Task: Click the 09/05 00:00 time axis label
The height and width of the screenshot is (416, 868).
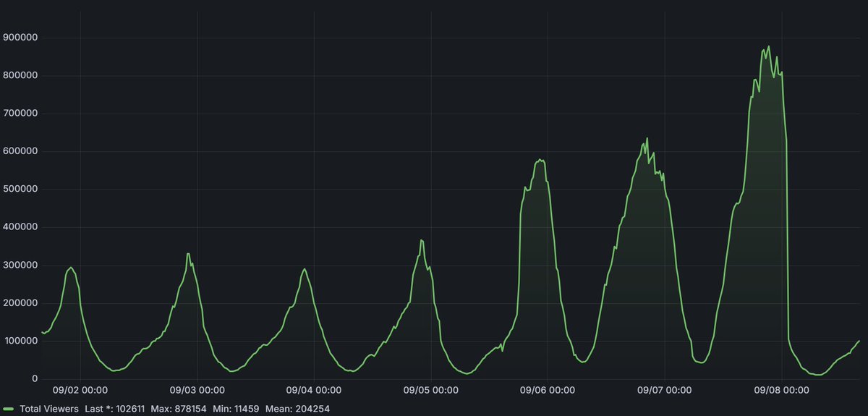Action: 431,391
